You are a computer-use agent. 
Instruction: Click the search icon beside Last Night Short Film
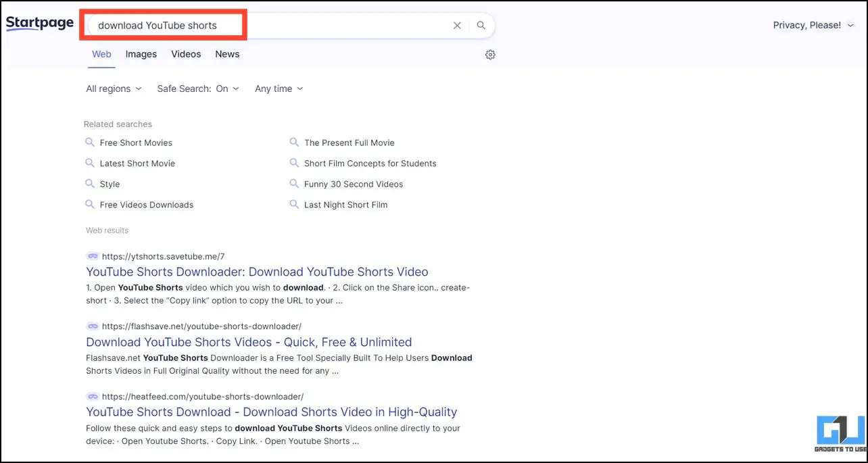coord(294,204)
